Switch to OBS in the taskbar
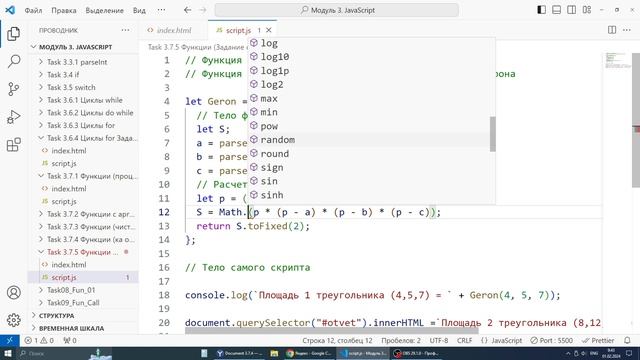 tap(416, 353)
